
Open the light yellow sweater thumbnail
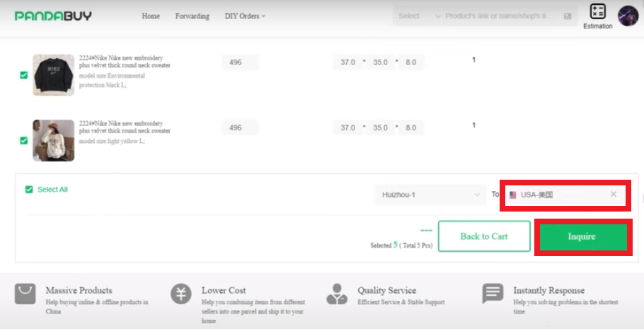(53, 141)
